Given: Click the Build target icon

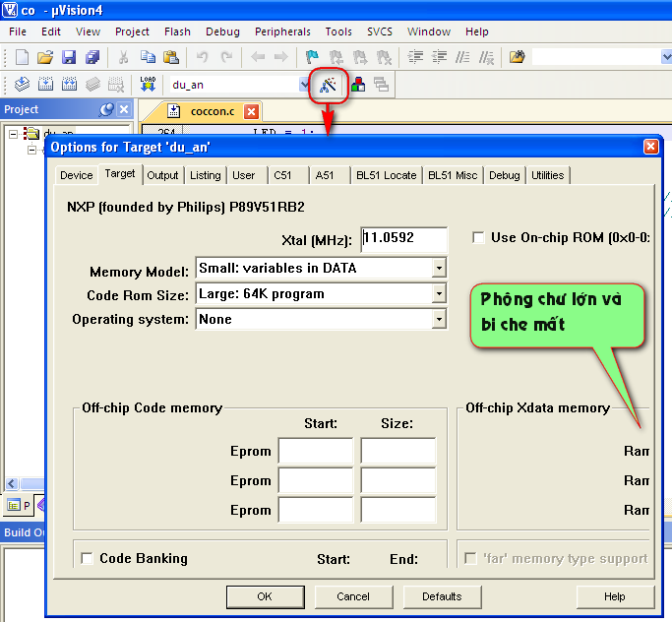Looking at the screenshot, I should click(45, 84).
